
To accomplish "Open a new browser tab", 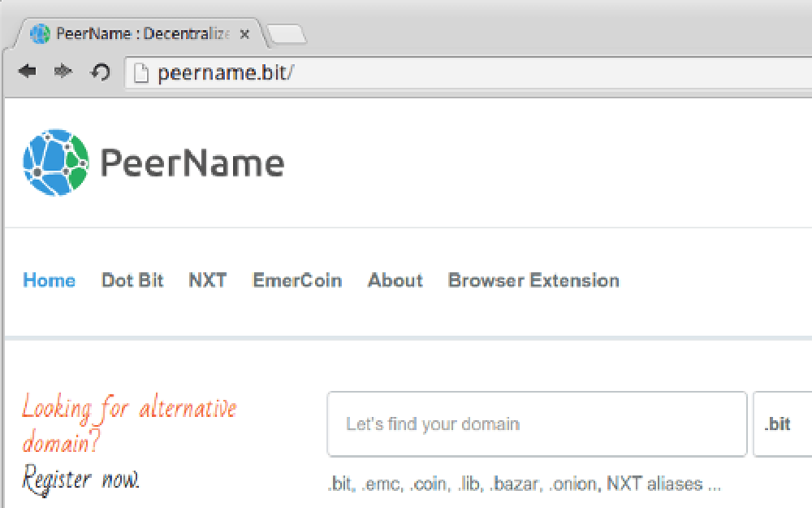I will 288,34.
